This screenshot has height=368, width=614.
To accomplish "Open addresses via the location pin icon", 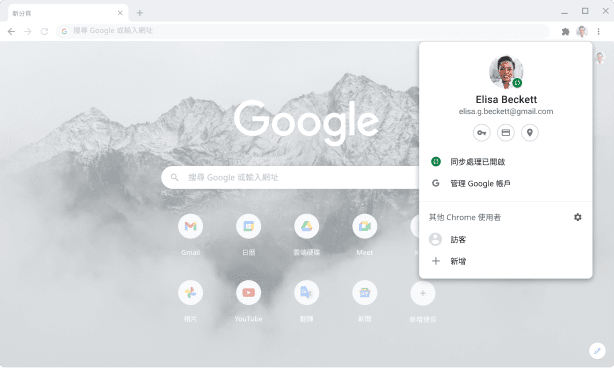I will click(x=530, y=133).
